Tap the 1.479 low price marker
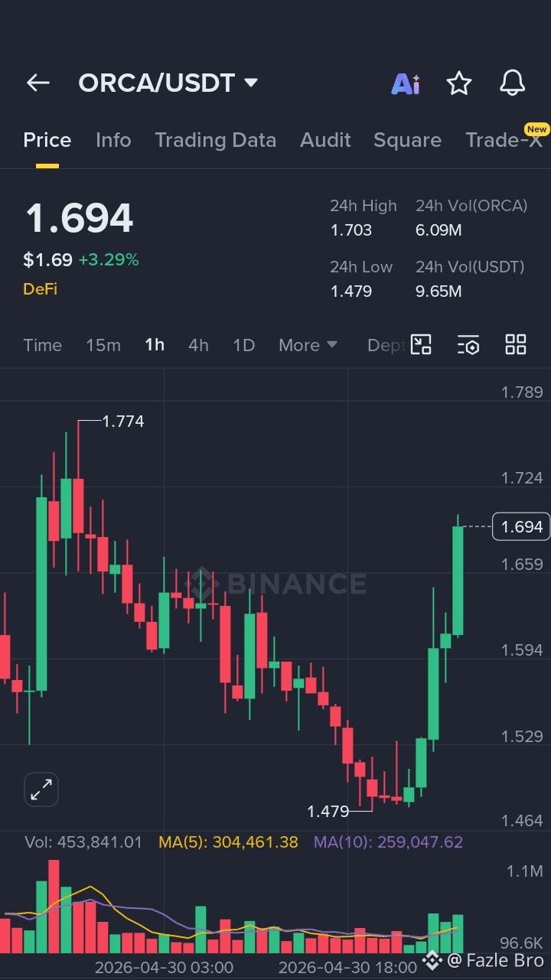This screenshot has height=980, width=551. click(x=328, y=811)
